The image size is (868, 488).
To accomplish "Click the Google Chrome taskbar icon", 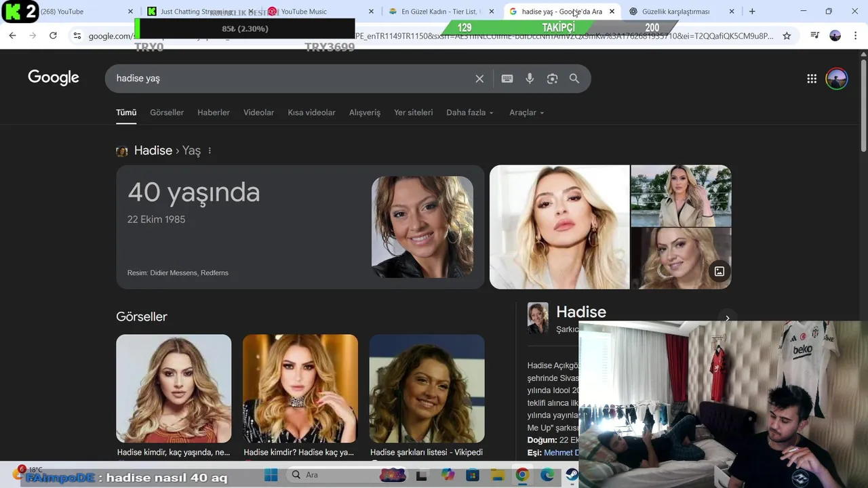I will coord(522,475).
